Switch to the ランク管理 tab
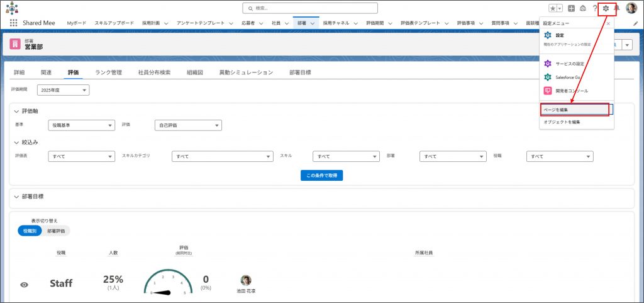644x303 pixels. (108, 72)
